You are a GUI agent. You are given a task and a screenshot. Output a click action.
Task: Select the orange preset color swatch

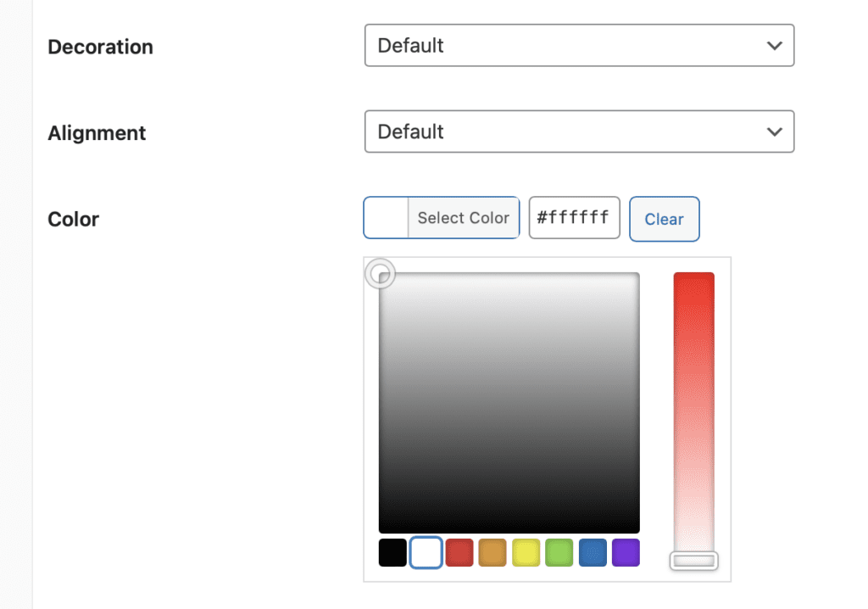pos(492,552)
